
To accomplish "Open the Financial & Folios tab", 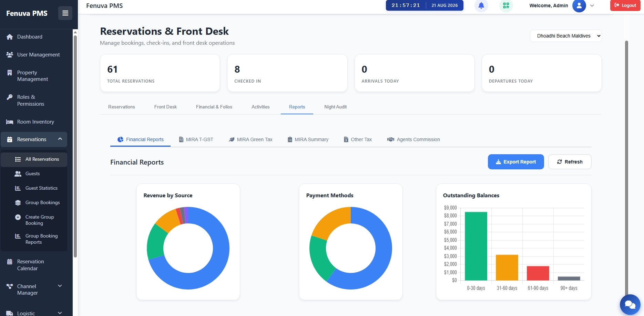I will tap(214, 107).
